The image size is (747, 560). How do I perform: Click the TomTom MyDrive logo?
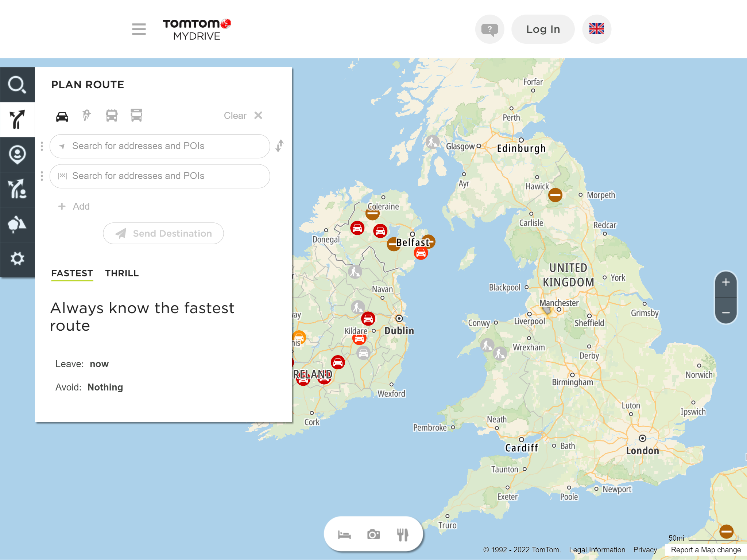[197, 29]
